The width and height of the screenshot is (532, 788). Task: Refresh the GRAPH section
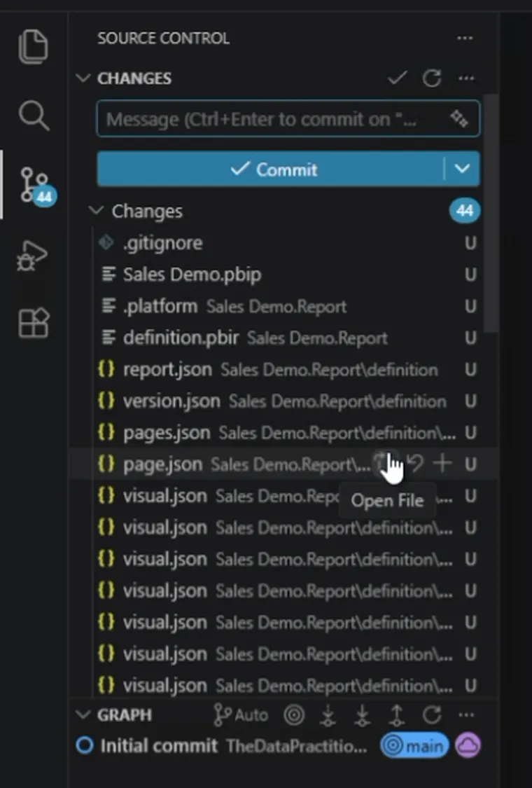(432, 714)
